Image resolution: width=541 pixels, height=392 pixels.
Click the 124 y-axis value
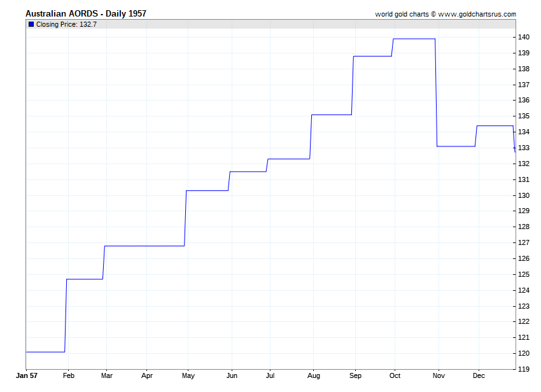tap(524, 290)
